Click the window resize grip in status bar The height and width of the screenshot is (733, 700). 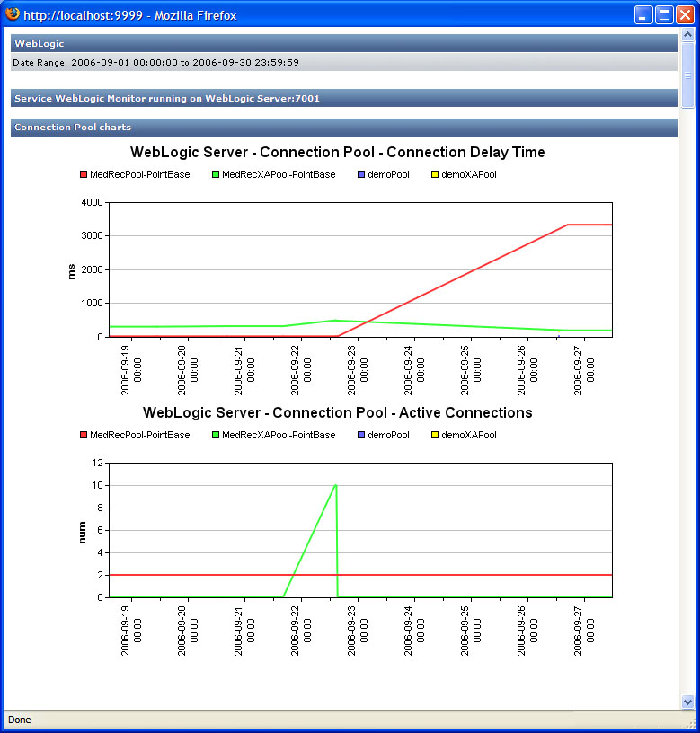(689, 723)
